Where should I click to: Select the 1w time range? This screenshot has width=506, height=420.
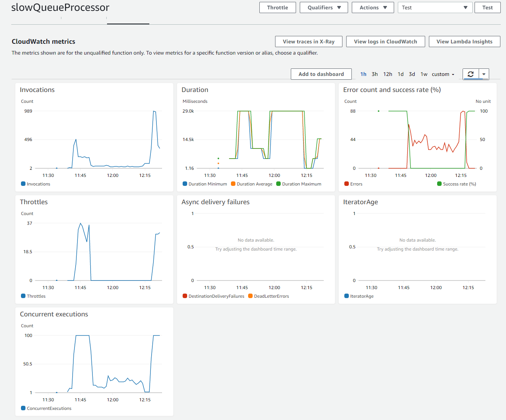424,74
